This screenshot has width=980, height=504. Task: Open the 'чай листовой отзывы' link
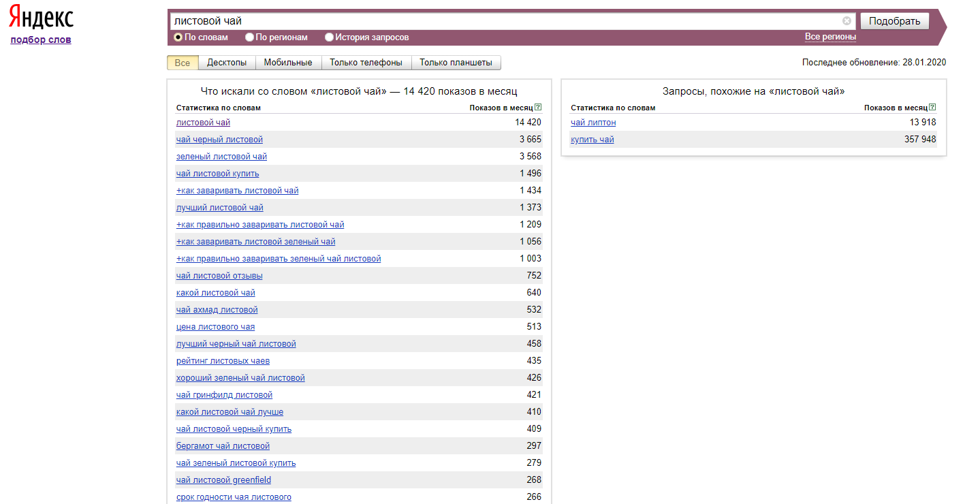tap(219, 276)
